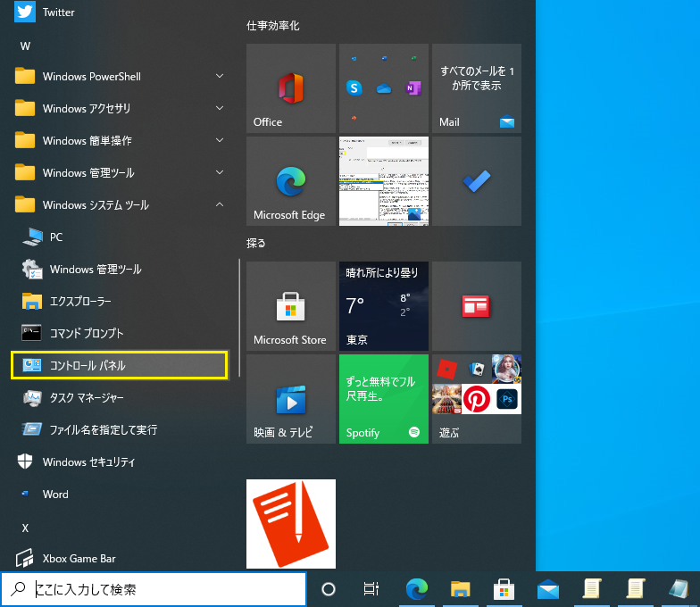Launch エクスプローラー from the app list
700x607 pixels.
click(120, 302)
